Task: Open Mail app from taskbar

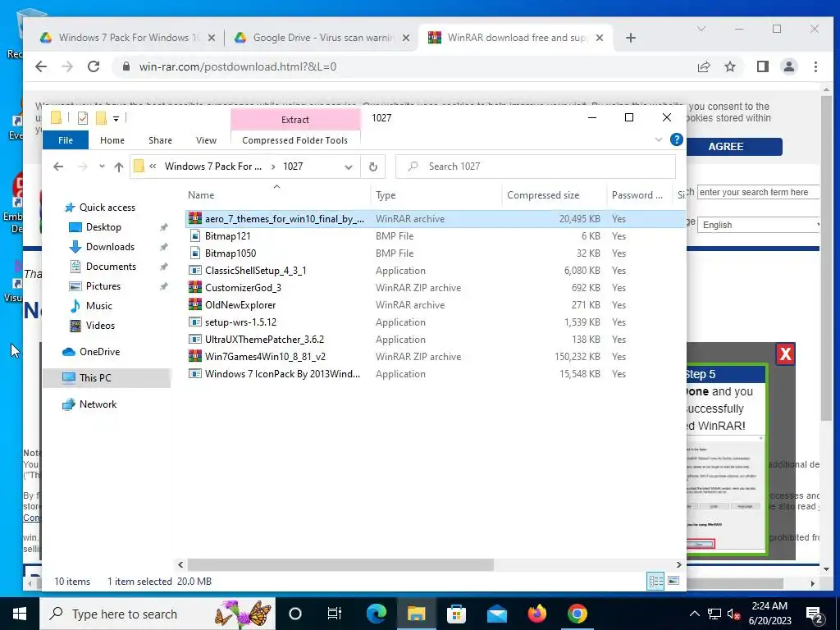Action: (x=496, y=614)
